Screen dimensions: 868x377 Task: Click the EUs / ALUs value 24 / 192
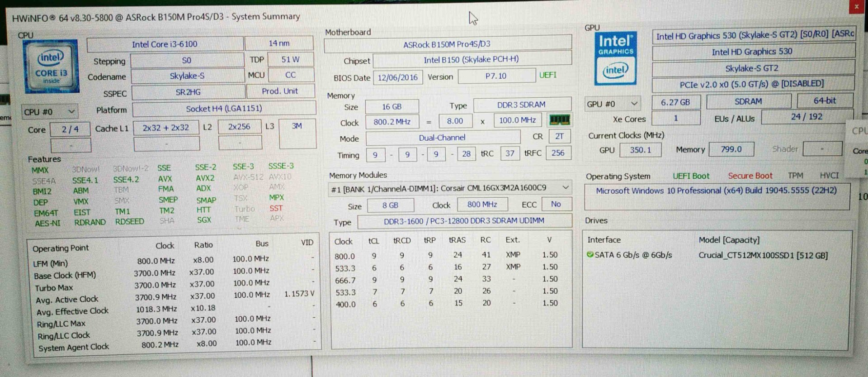pyautogui.click(x=807, y=117)
